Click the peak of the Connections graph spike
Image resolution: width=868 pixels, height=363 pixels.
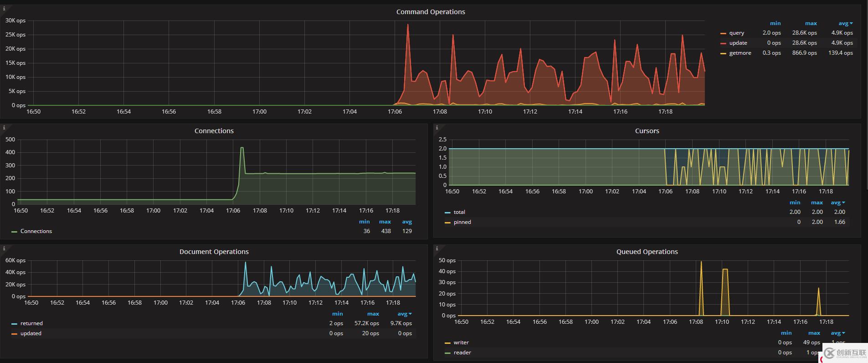pyautogui.click(x=242, y=148)
